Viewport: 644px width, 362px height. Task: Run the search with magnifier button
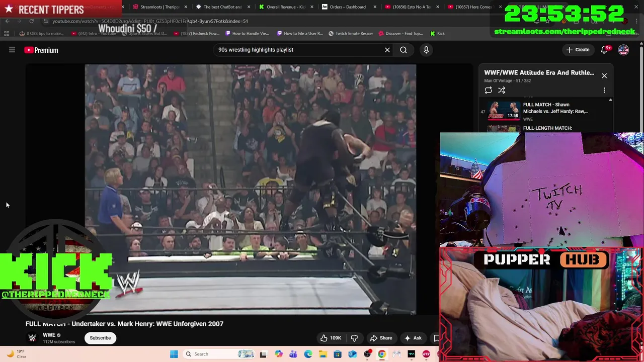pos(404,50)
